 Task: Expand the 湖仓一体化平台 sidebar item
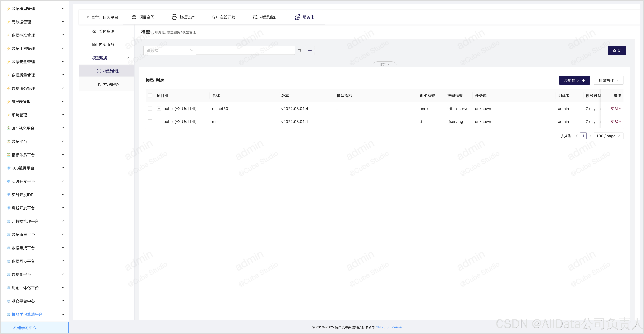[34, 288]
